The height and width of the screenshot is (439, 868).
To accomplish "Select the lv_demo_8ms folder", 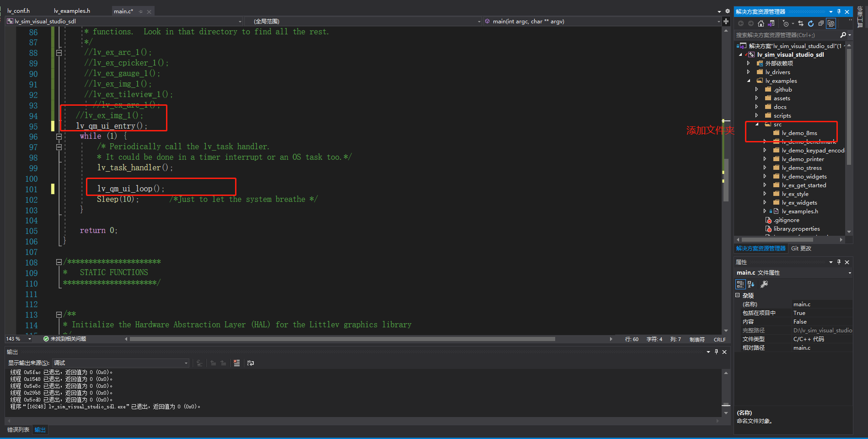I will click(799, 133).
